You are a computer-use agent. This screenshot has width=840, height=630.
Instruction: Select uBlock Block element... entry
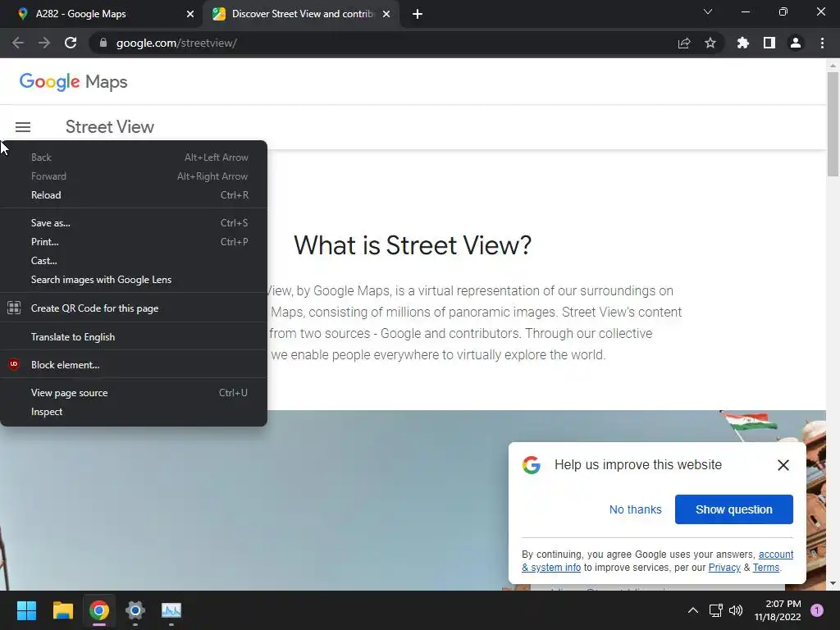click(134, 365)
